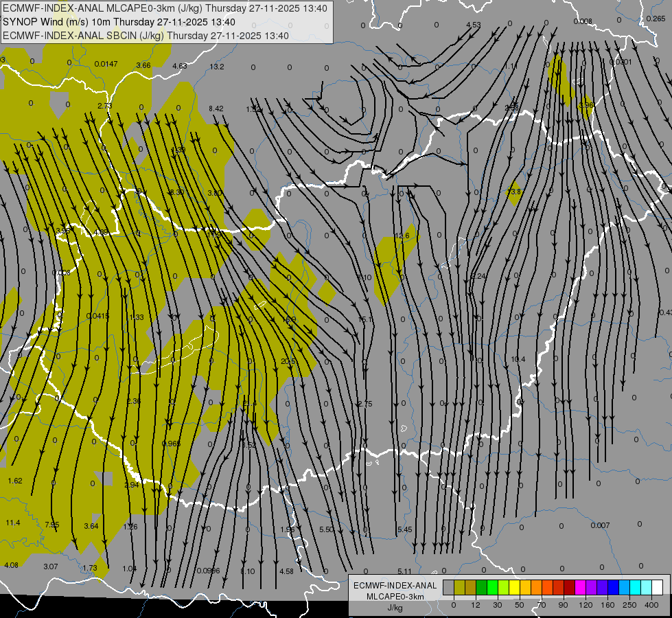Screen dimensions: 672x618
Task: Click the map value 15.1
Action: coord(365,319)
